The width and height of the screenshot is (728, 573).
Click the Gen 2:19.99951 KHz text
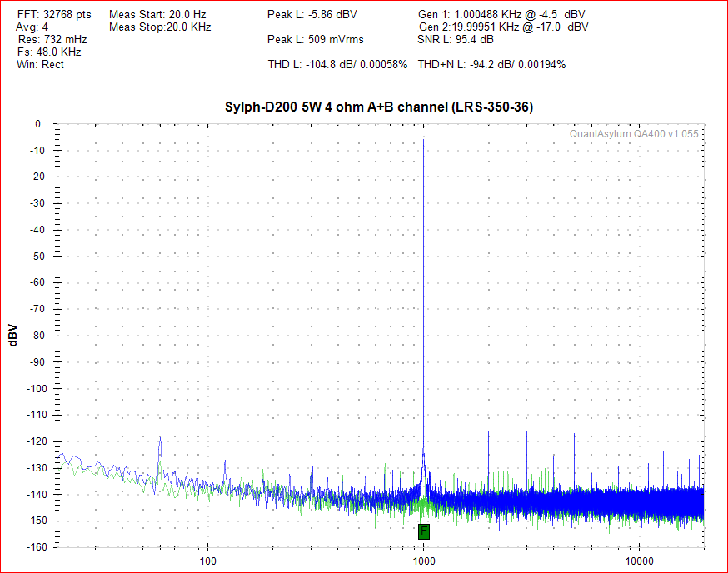pos(503,27)
